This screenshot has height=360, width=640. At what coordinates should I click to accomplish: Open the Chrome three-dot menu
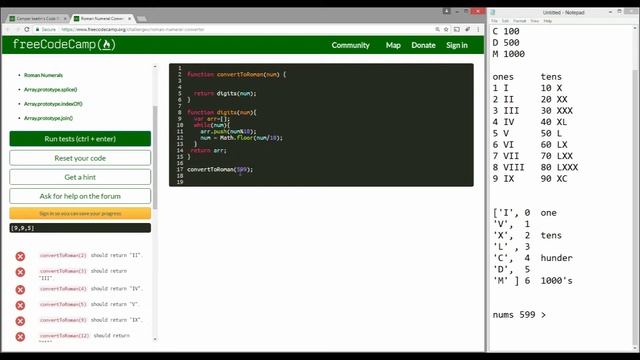coord(478,29)
